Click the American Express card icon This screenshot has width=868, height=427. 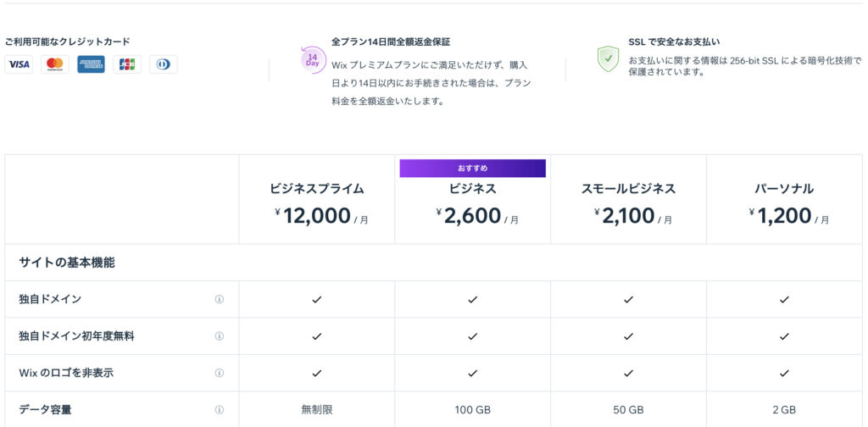point(91,64)
